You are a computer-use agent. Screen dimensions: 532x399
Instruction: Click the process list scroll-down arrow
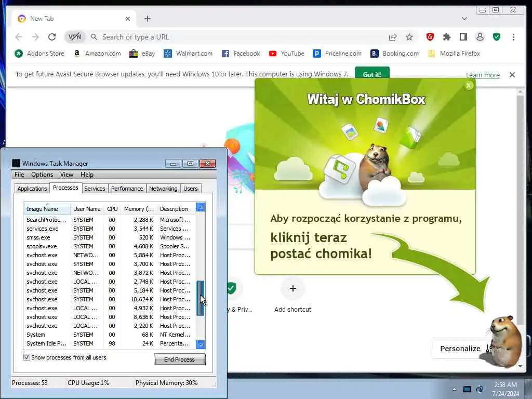(x=200, y=344)
